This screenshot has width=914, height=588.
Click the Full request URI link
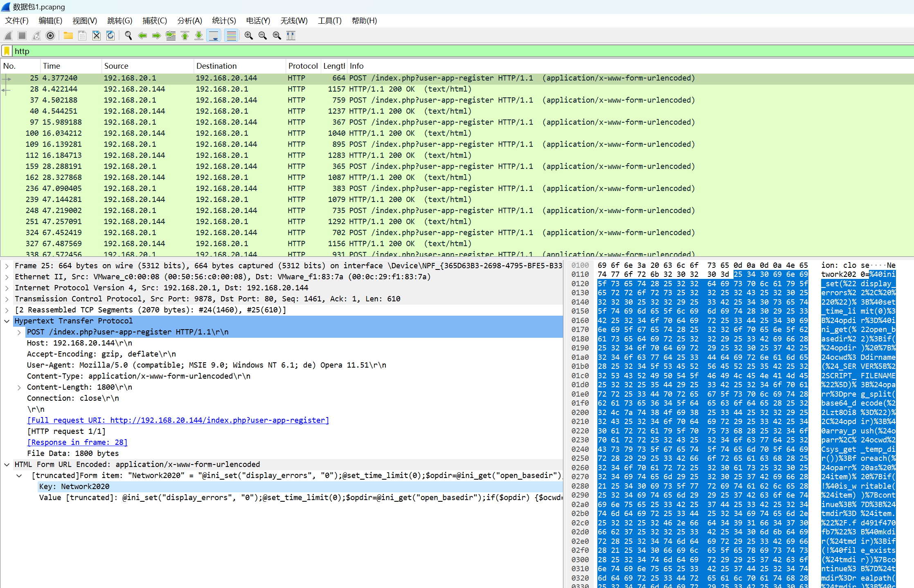(x=178, y=420)
